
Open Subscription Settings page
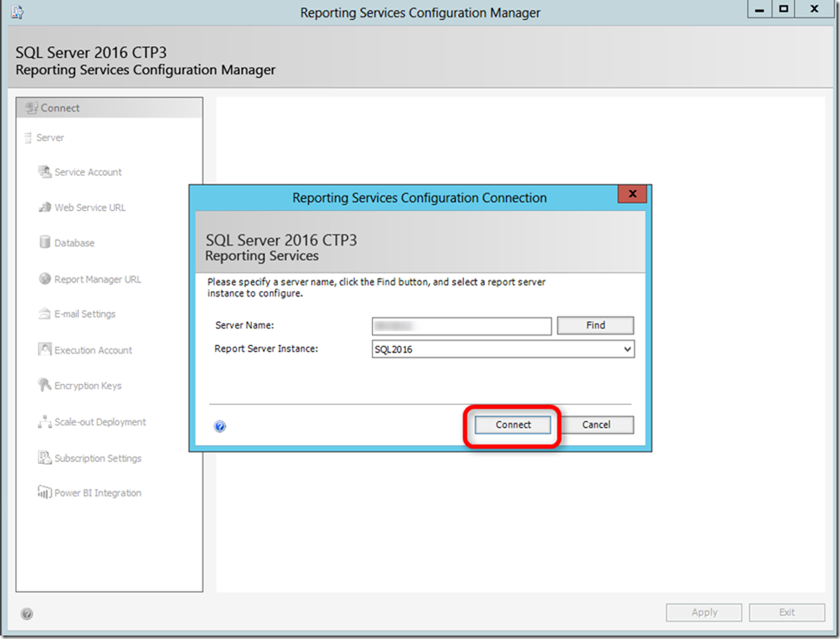(x=98, y=458)
